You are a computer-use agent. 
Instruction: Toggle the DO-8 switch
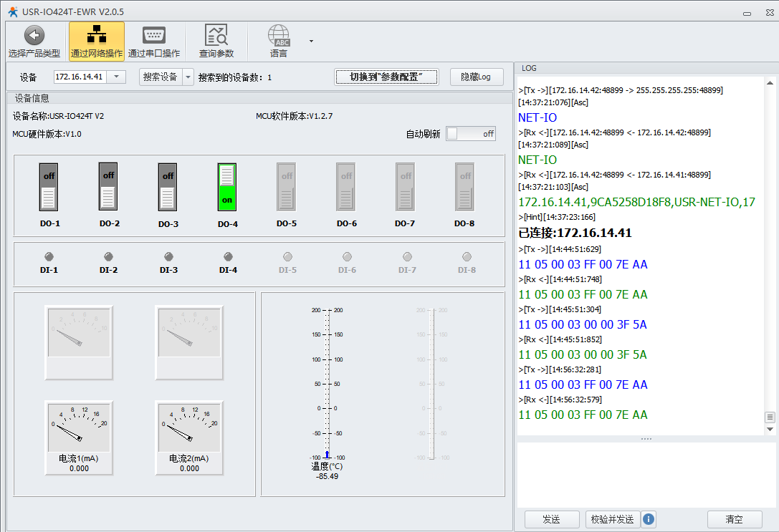465,187
